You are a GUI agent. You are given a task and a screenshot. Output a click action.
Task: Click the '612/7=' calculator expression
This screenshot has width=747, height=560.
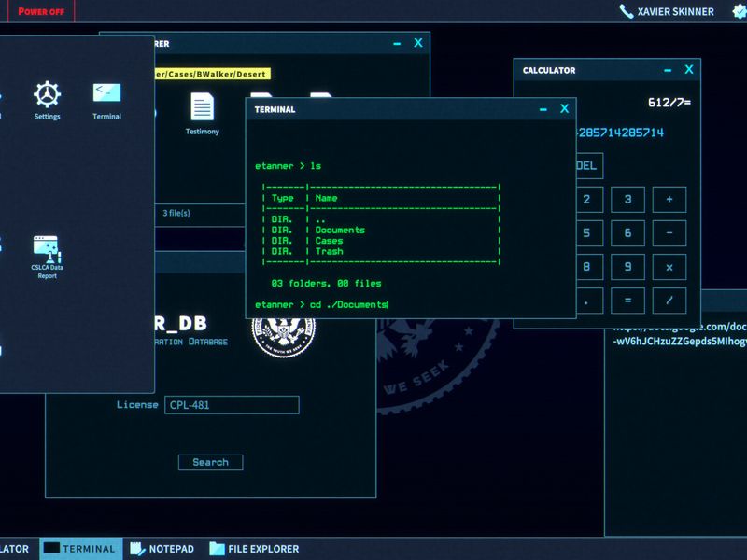pyautogui.click(x=669, y=103)
